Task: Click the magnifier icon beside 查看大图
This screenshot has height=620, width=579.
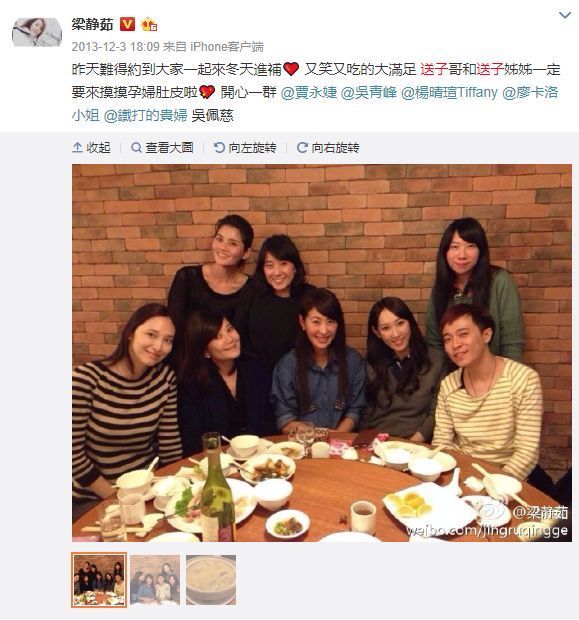Action: tap(136, 148)
